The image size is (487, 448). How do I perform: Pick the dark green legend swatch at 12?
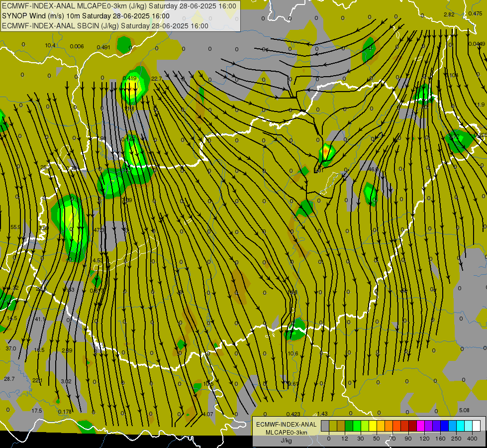[349, 426]
